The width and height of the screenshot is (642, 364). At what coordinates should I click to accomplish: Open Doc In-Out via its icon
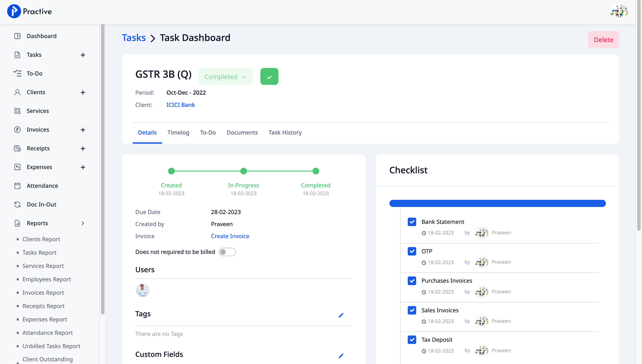coord(17,204)
